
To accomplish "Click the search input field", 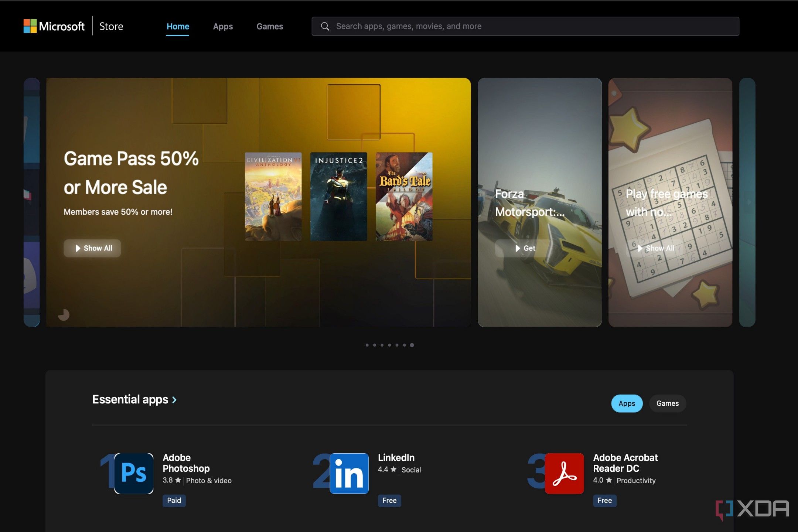I will pos(525,26).
